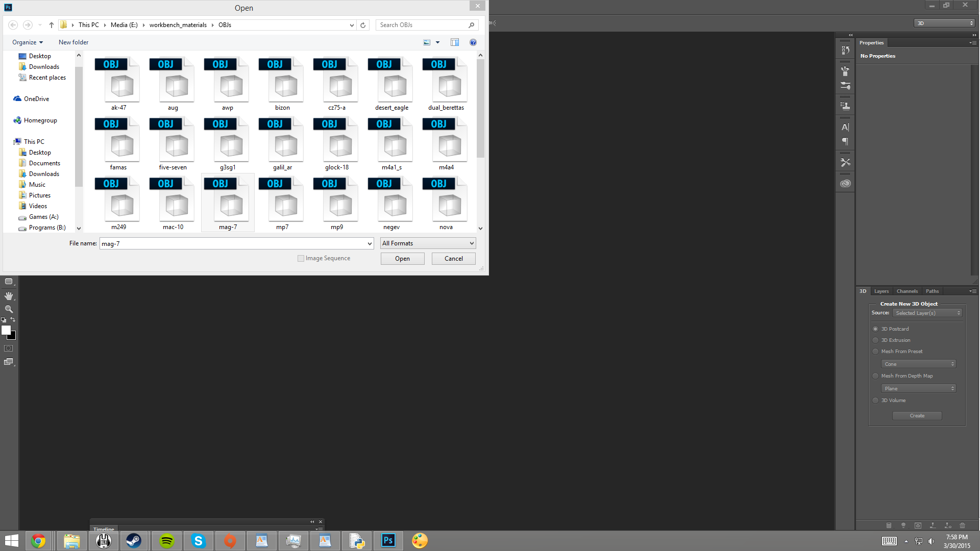Open the Cone mesh preset dropdown
This screenshot has height=551, width=980.
(x=918, y=364)
